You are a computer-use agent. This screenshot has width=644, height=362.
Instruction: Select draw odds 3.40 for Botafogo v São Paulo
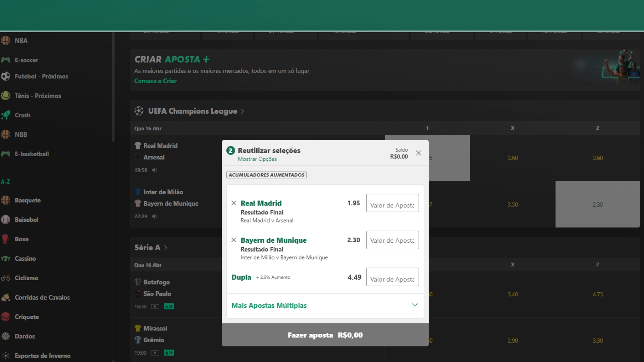click(x=513, y=294)
